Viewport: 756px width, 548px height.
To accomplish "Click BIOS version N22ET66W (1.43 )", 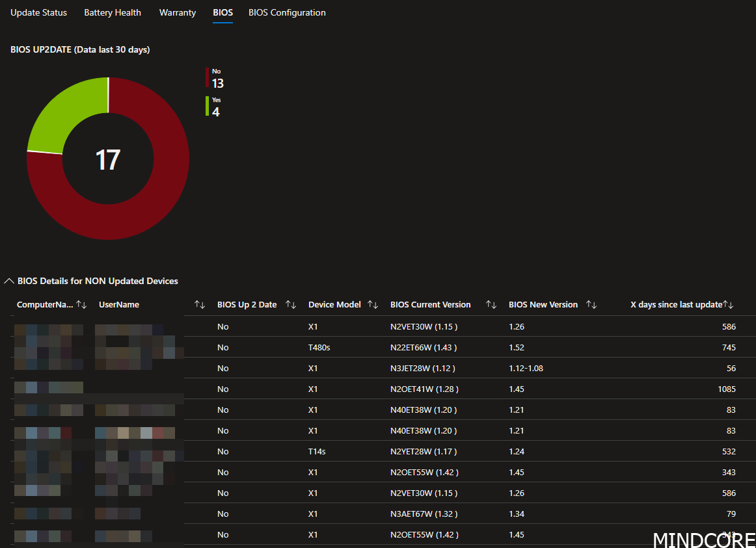I will click(424, 347).
